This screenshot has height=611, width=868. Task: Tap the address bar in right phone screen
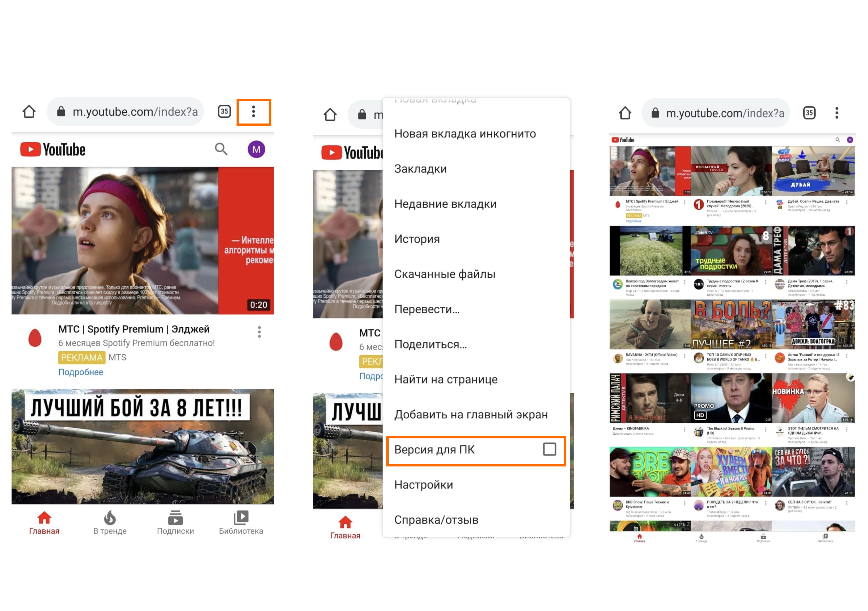pyautogui.click(x=716, y=113)
